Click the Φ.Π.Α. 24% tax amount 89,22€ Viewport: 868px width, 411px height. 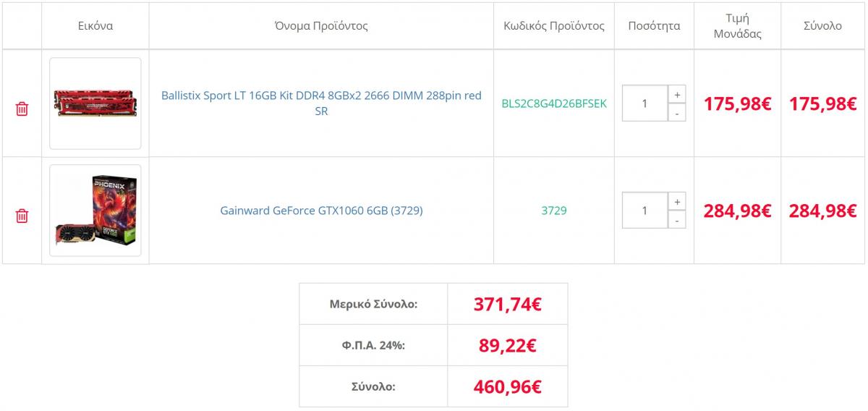pos(507,345)
